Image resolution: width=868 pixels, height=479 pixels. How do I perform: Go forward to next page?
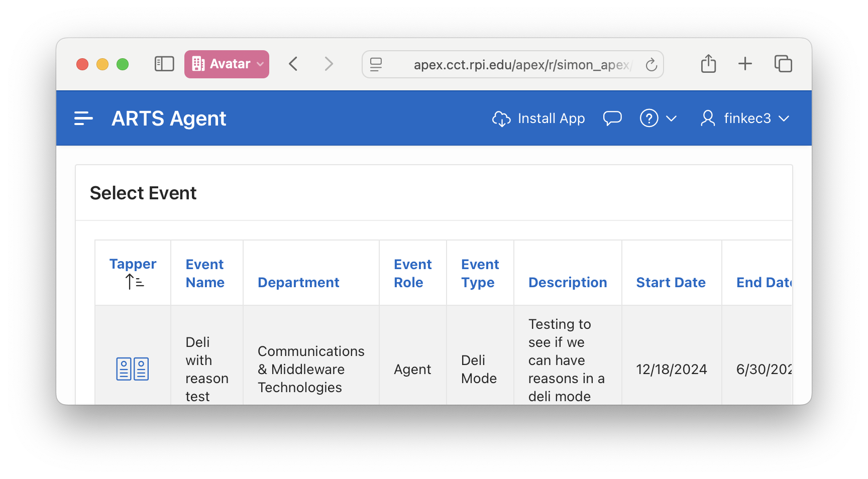pyautogui.click(x=329, y=64)
